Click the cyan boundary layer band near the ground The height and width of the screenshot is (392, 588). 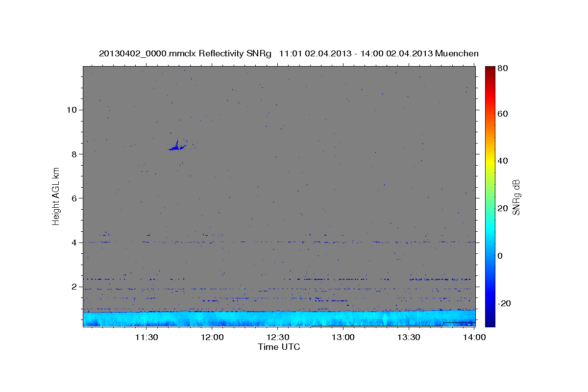[x=279, y=318]
